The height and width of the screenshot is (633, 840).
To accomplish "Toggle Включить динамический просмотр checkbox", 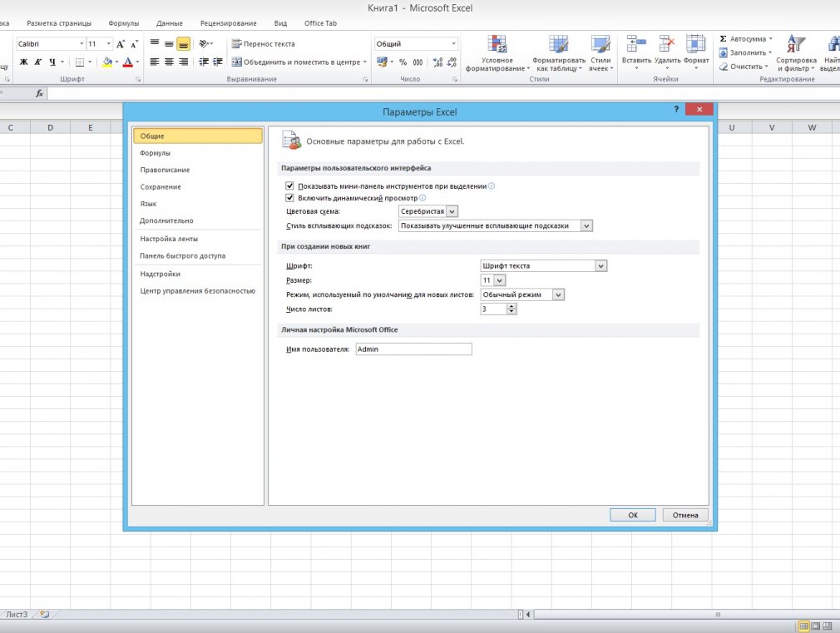I will tap(289, 198).
